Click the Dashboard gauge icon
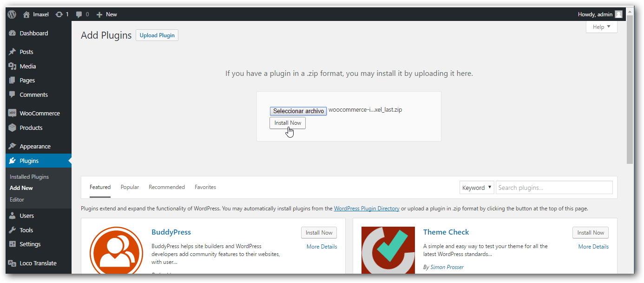The height and width of the screenshot is (283, 644). (13, 34)
